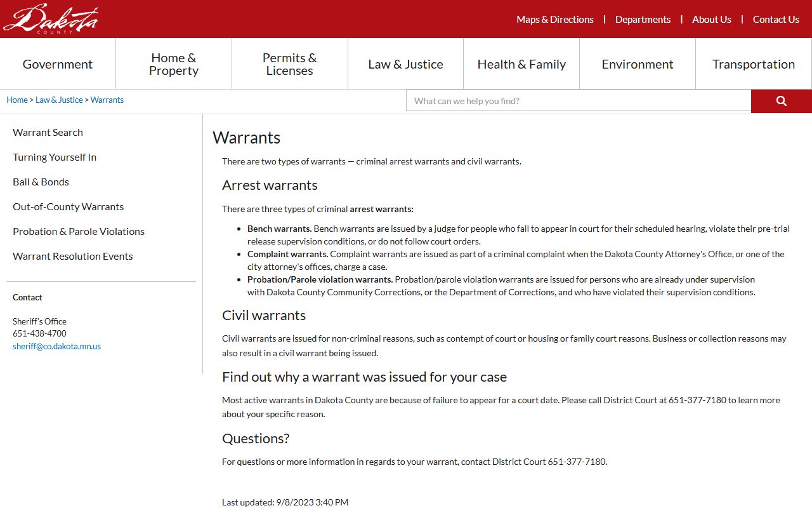Expand the Health & Family menu
This screenshot has width=812, height=508.
(x=521, y=64)
